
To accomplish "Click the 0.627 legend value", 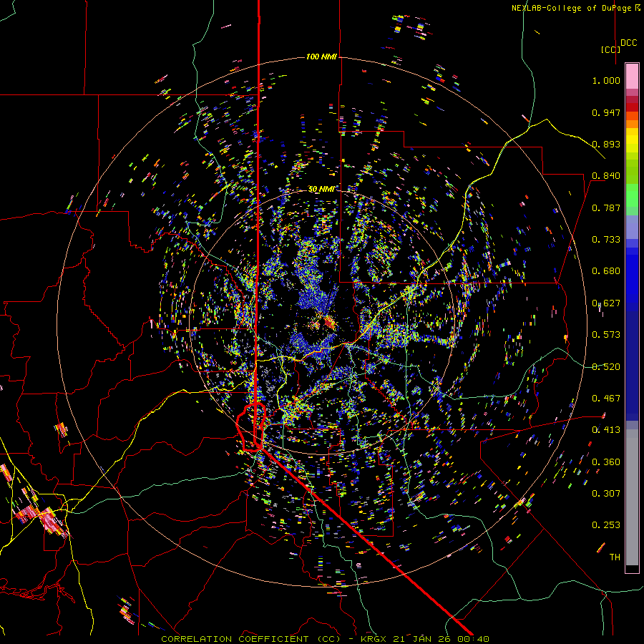I will coord(606,303).
